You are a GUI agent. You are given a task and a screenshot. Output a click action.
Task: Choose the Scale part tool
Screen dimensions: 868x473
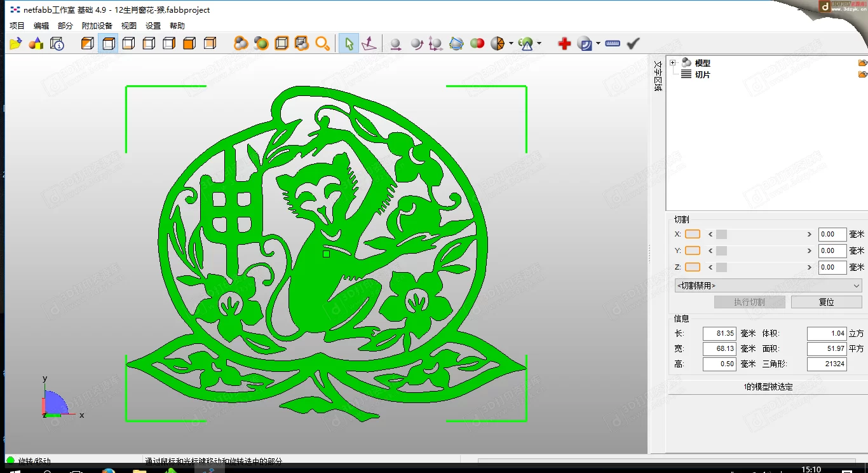coord(436,43)
